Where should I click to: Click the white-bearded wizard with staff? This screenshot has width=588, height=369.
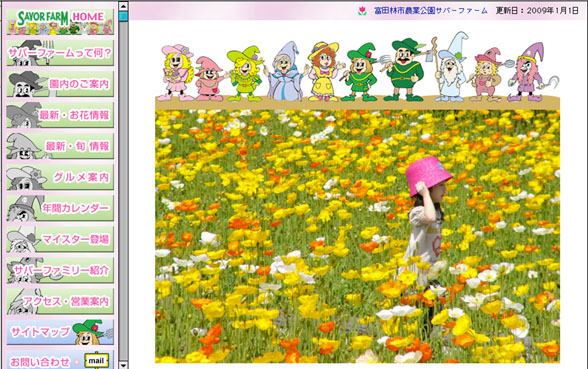coord(451,68)
